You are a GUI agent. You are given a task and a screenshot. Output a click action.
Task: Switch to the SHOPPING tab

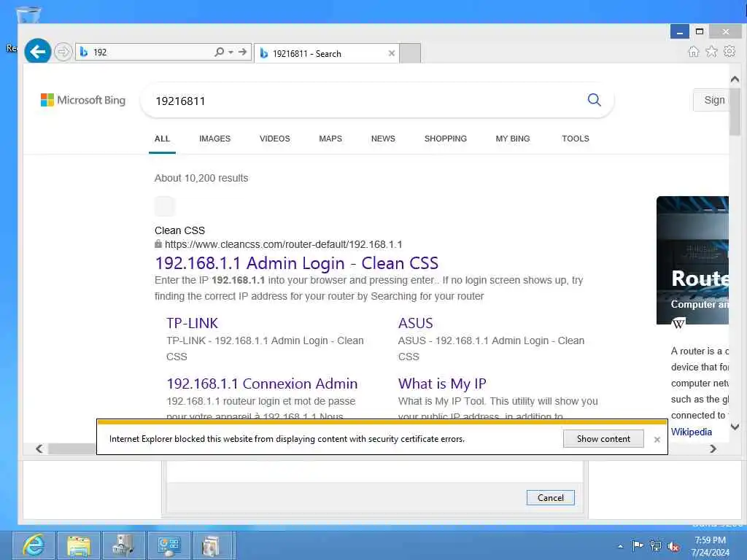[446, 139]
